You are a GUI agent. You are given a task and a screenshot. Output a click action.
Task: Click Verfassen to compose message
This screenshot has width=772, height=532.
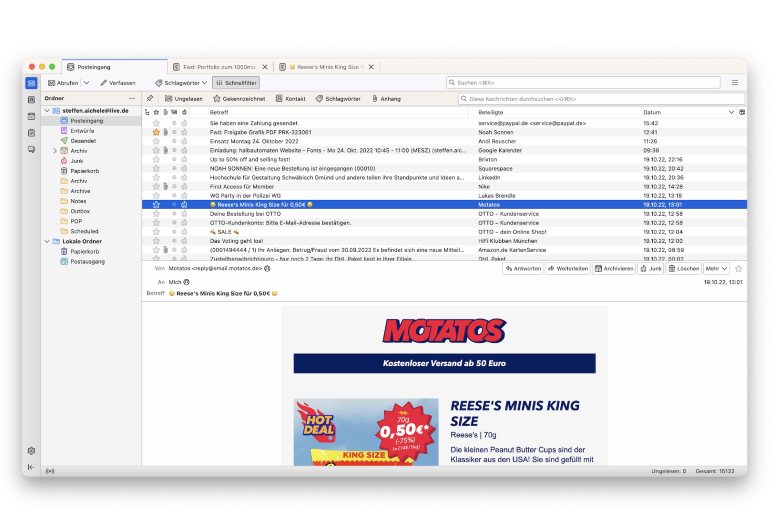[x=118, y=83]
